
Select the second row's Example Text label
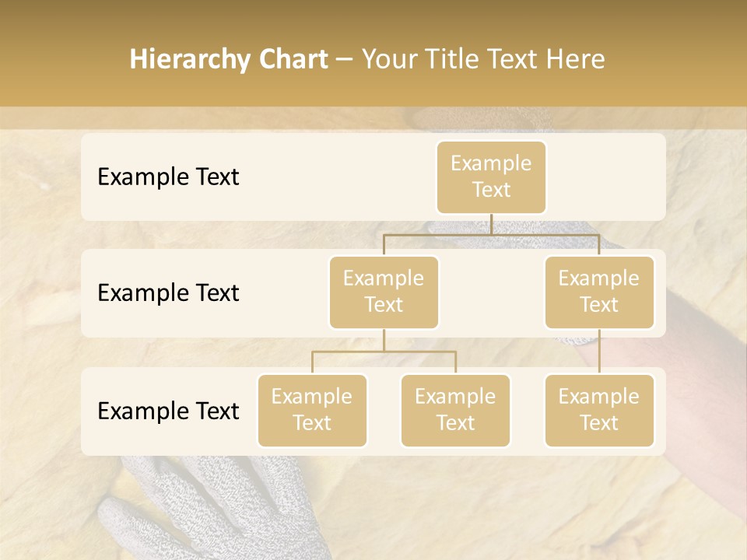tap(168, 292)
